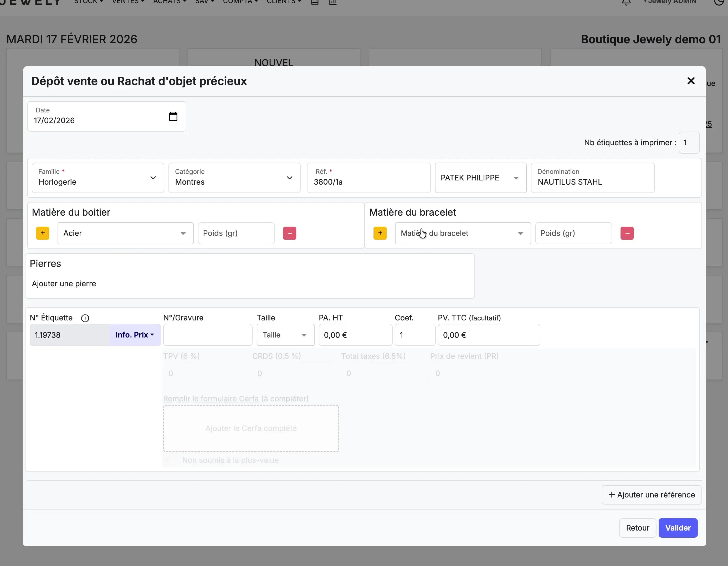Screen dimensions: 728x566
Task: Change case material from Acier
Action: 125,233
